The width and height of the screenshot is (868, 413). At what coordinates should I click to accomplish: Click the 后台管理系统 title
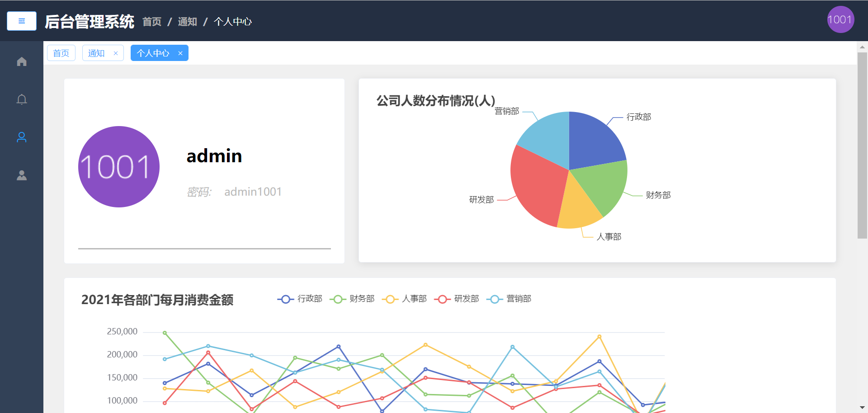coord(90,22)
